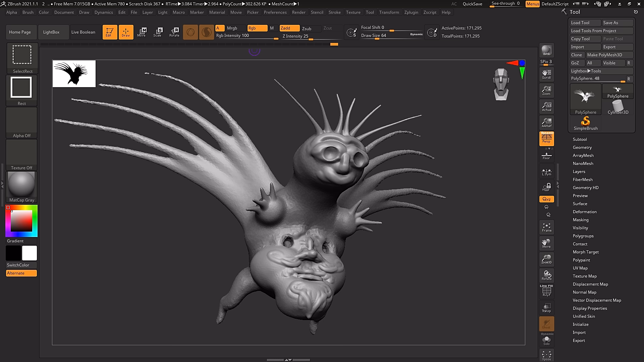Viewport: 644px width, 362px height.
Task: Toggle the Floor grid icon
Action: tap(546, 156)
